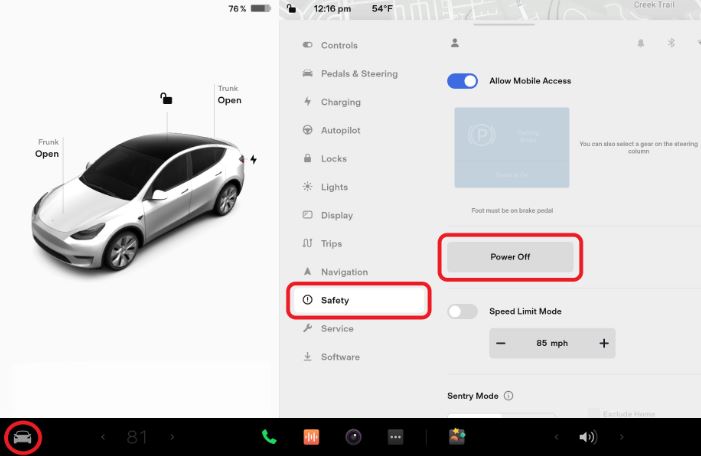Select Safety in settings menu
Screen dimensions: 701x456
(x=359, y=300)
